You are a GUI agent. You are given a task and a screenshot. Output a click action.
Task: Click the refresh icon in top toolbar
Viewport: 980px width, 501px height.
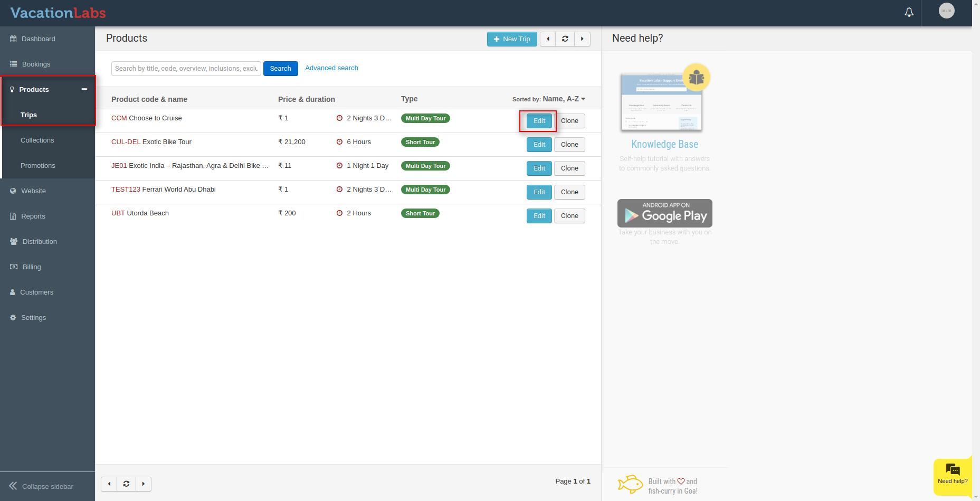click(x=565, y=39)
